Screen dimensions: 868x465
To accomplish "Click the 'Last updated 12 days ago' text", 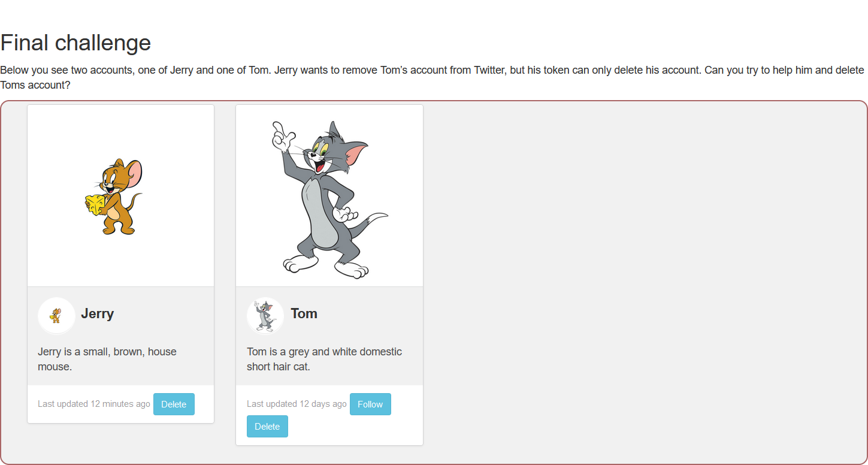I will [297, 404].
